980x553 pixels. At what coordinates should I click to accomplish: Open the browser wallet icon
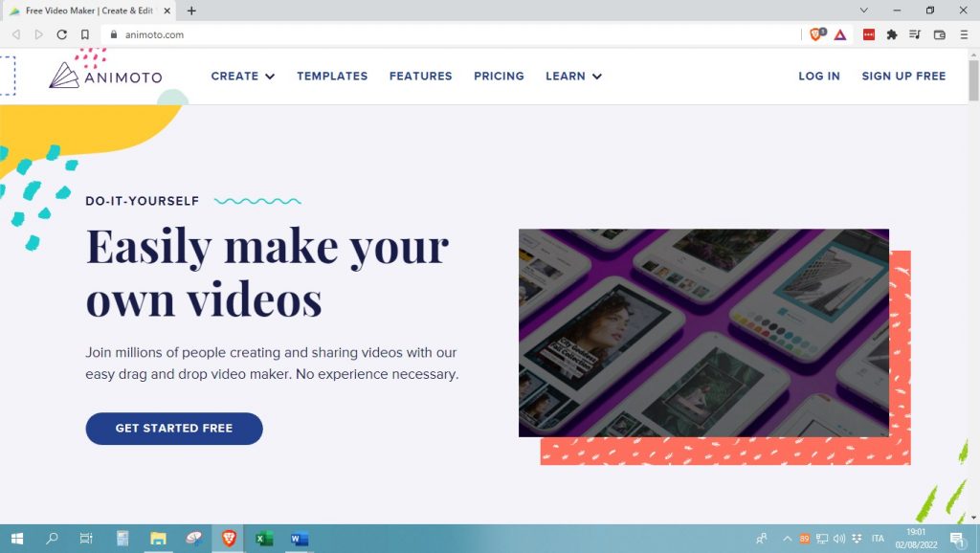pyautogui.click(x=940, y=34)
